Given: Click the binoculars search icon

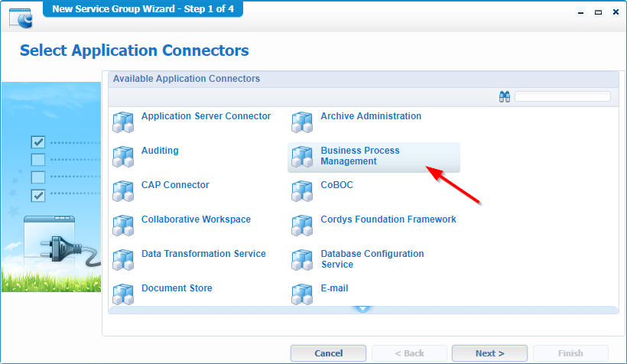Looking at the screenshot, I should click(x=505, y=97).
